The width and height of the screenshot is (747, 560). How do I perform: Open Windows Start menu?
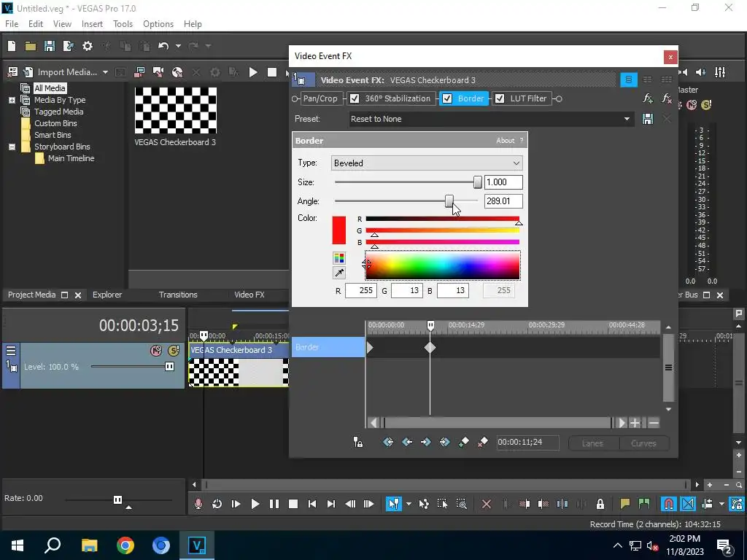tap(18, 545)
